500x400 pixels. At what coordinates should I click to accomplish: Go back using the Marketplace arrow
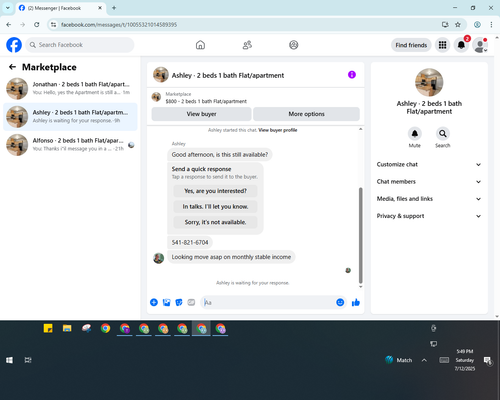tap(12, 67)
